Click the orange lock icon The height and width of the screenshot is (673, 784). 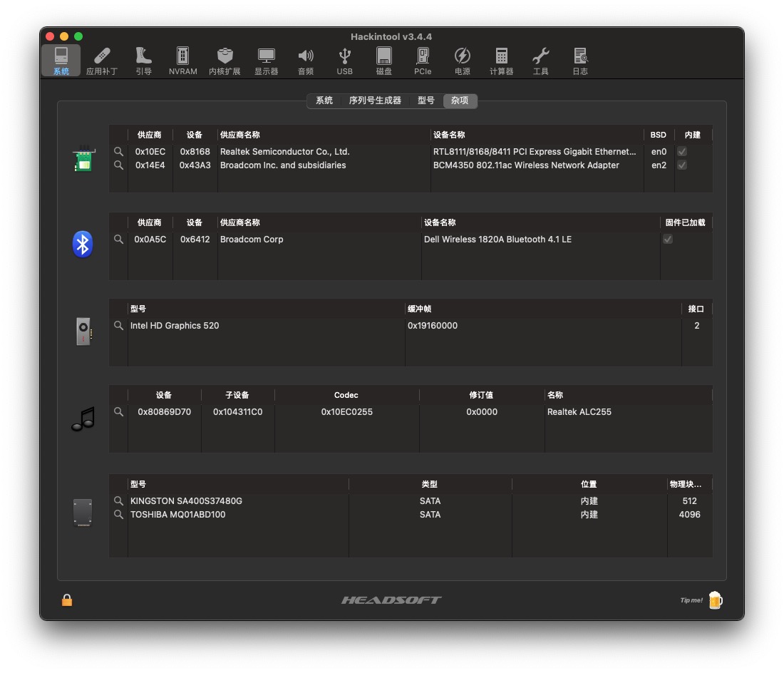[67, 600]
